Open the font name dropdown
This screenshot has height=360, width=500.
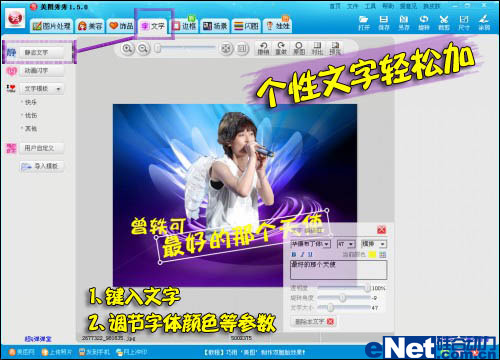pyautogui.click(x=310, y=244)
